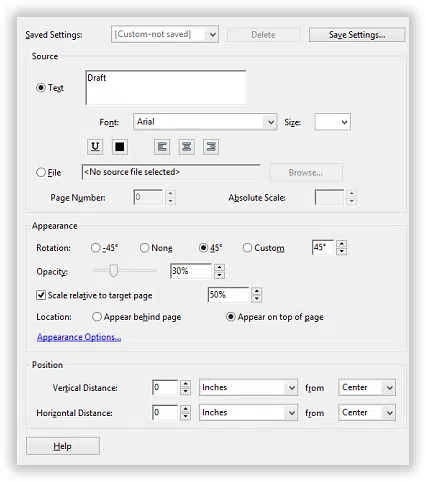Click the Help button
426x482 pixels.
pos(63,446)
